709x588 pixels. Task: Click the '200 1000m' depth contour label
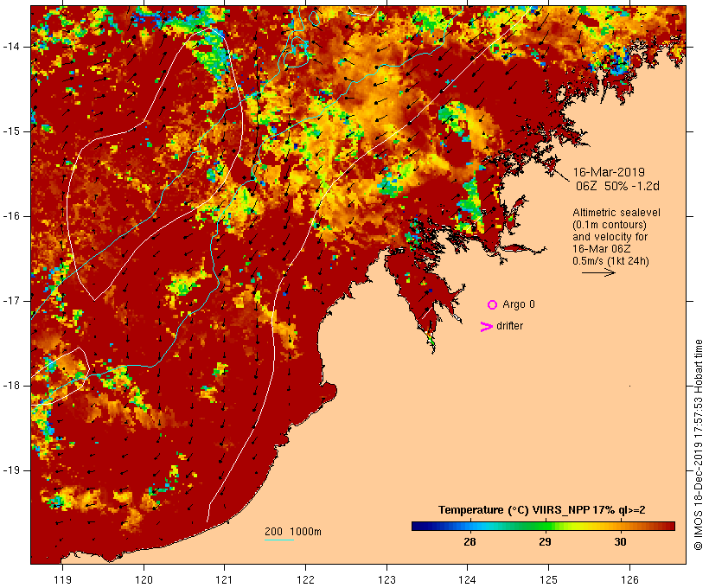(293, 532)
